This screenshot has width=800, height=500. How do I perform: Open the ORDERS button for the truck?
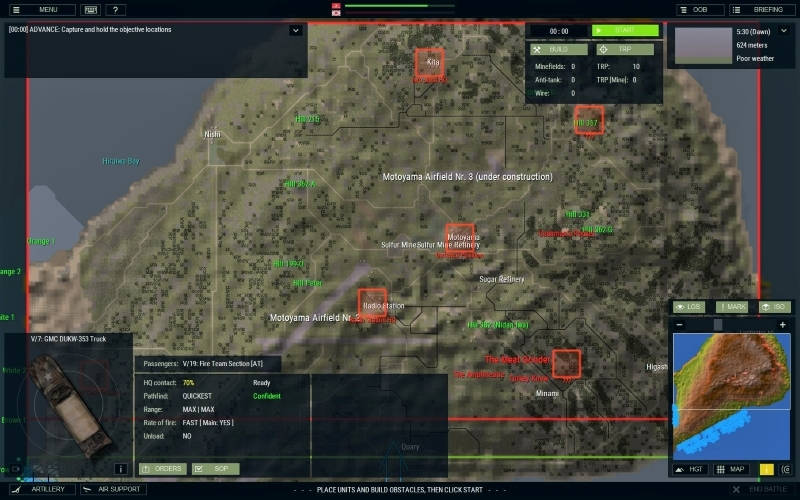point(163,468)
